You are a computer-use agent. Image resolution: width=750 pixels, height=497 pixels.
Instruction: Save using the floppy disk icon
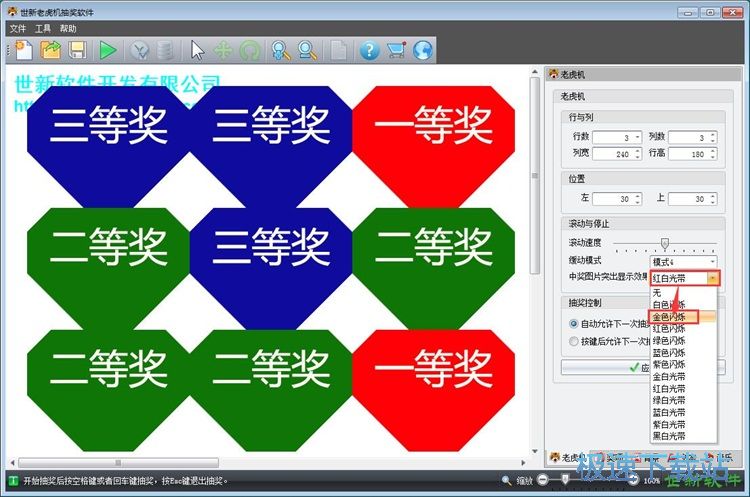coord(77,50)
